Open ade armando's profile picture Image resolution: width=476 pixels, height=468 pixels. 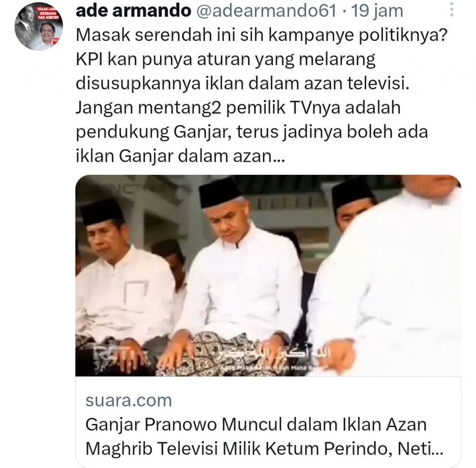pyautogui.click(x=39, y=26)
